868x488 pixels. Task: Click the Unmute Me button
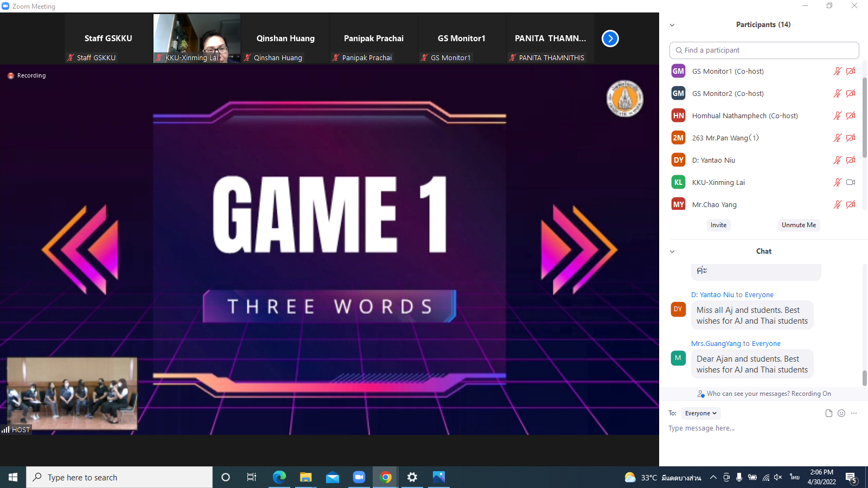coord(799,225)
